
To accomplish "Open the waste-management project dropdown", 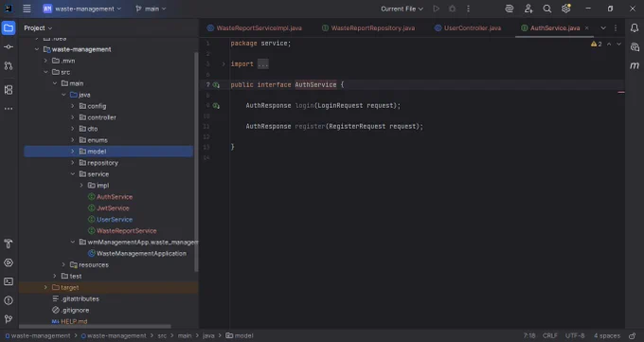I will click(x=82, y=9).
